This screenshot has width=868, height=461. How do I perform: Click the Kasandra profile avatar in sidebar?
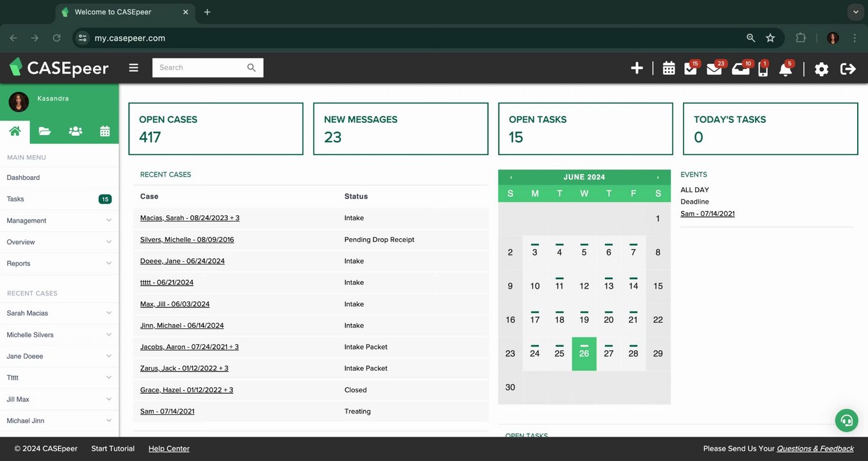coord(19,102)
